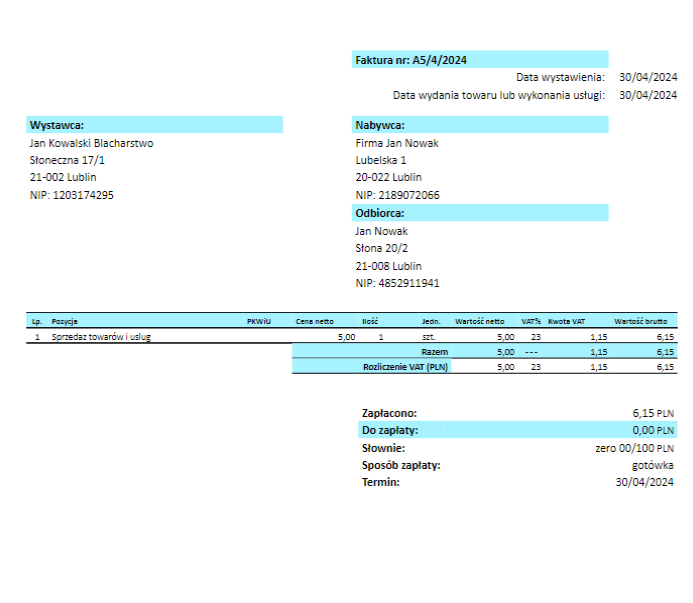Select item Sprzedaz towarów i uslug
Screen dimensions: 693x603
tap(101, 337)
